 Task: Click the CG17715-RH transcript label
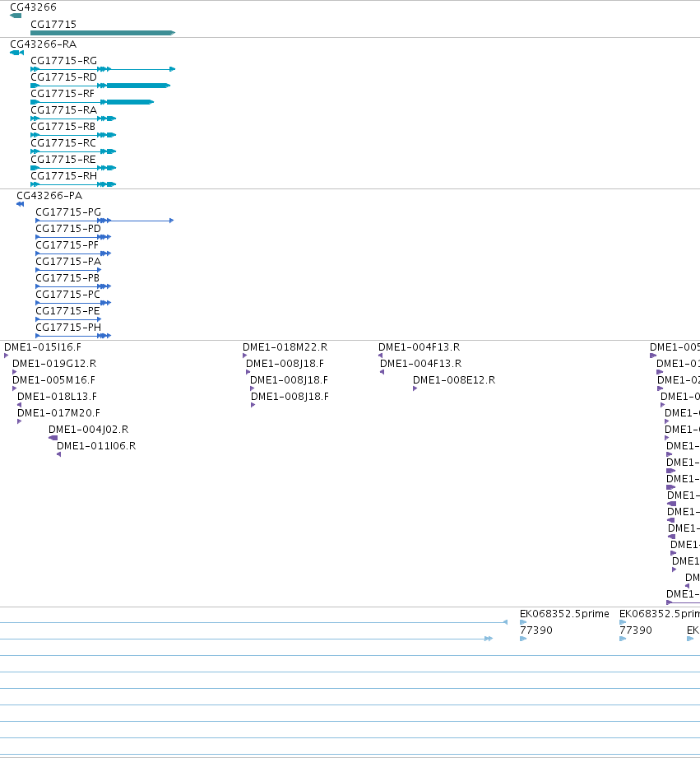[x=64, y=175]
